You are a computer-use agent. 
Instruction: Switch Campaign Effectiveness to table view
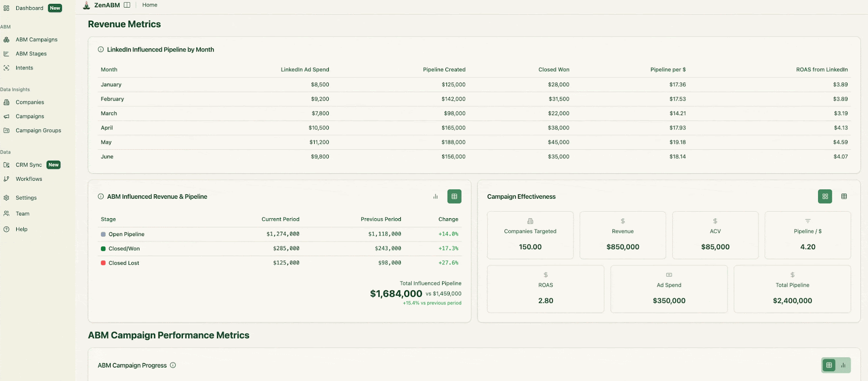point(844,196)
